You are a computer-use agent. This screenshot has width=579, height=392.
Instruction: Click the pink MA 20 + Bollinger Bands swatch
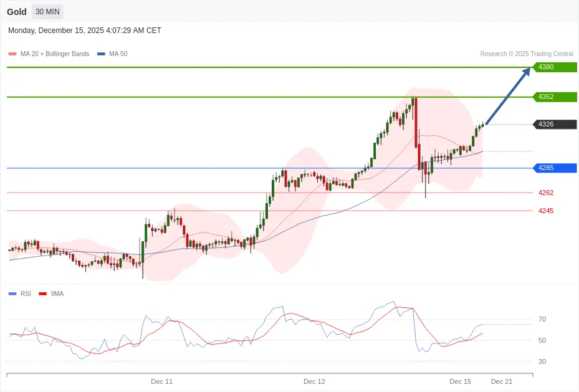12,54
